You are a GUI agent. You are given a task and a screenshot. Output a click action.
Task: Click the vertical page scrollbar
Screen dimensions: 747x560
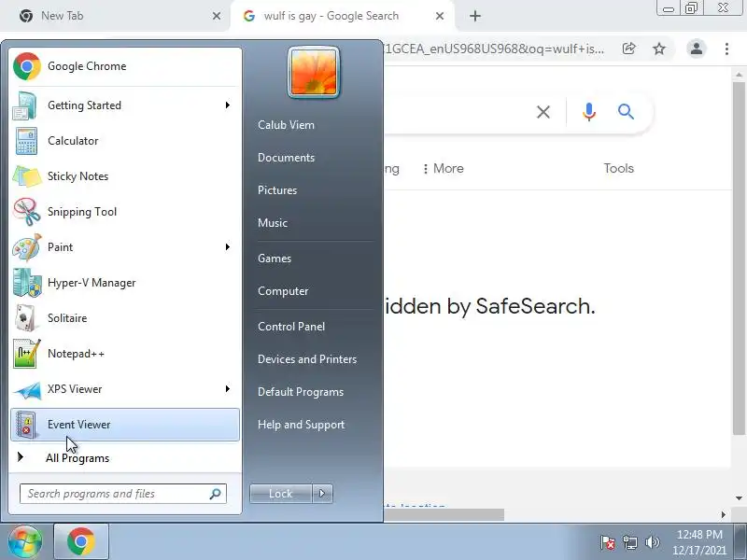pyautogui.click(x=739, y=258)
